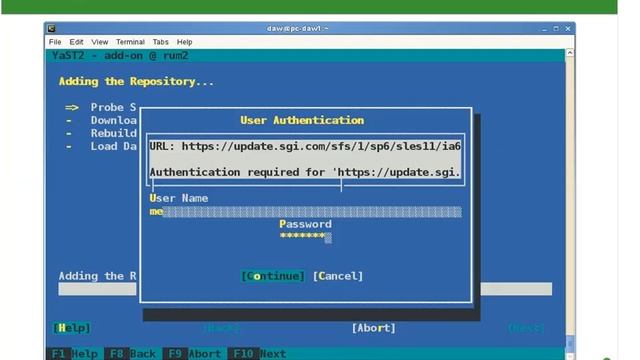Click the 'Probe S' step row
Screen dimensions: 640x360
click(101, 107)
